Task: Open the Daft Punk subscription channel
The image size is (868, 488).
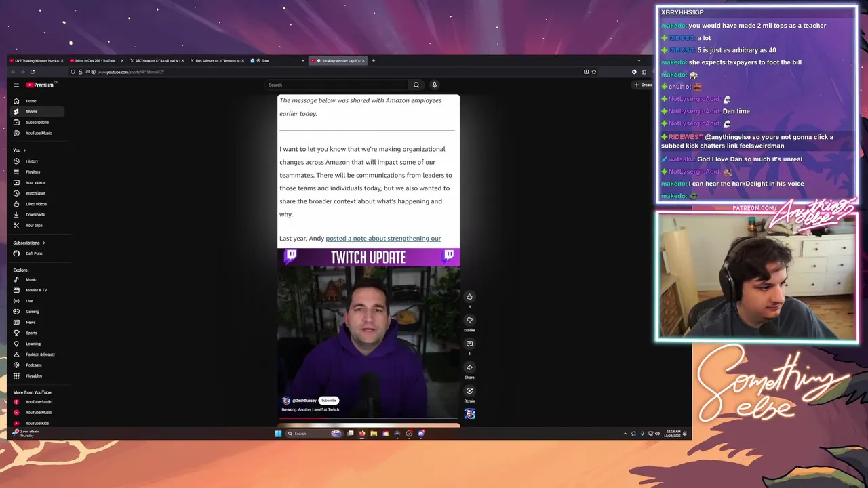Action: pyautogui.click(x=37, y=253)
